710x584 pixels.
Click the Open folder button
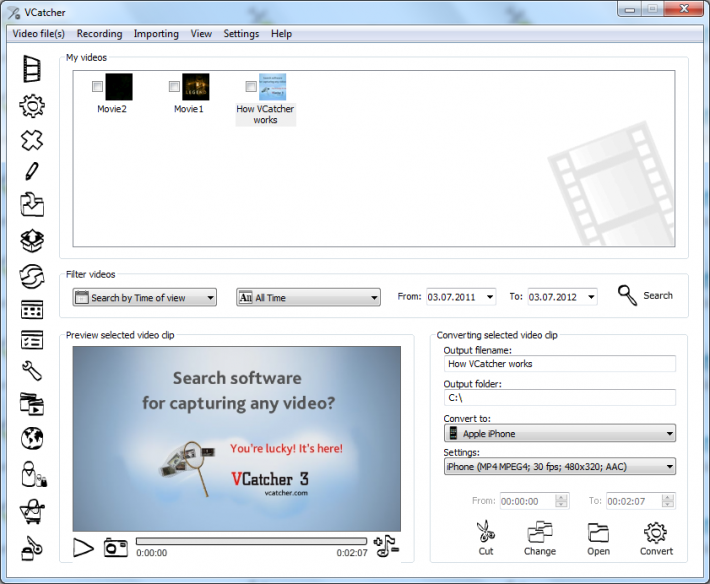598,538
